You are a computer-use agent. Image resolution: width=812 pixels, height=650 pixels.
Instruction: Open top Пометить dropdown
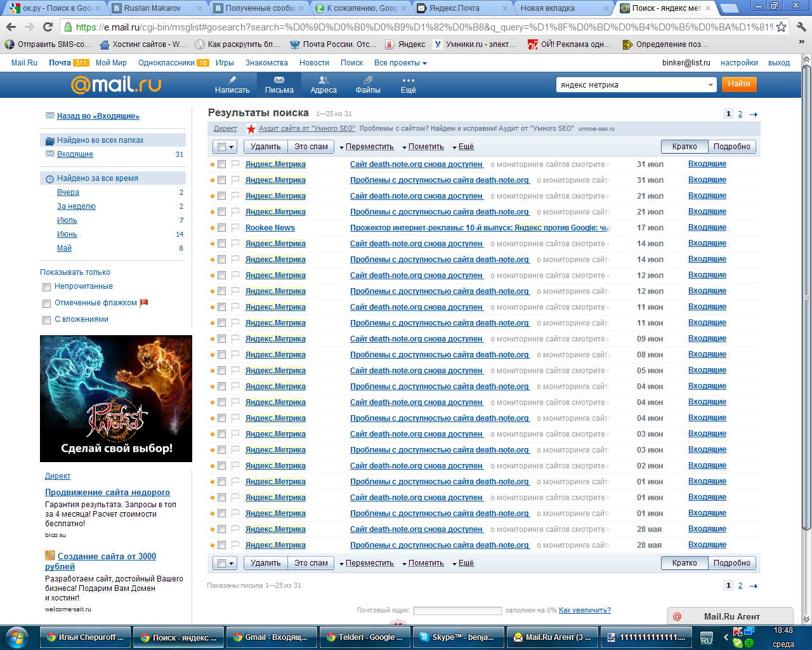pyautogui.click(x=423, y=147)
